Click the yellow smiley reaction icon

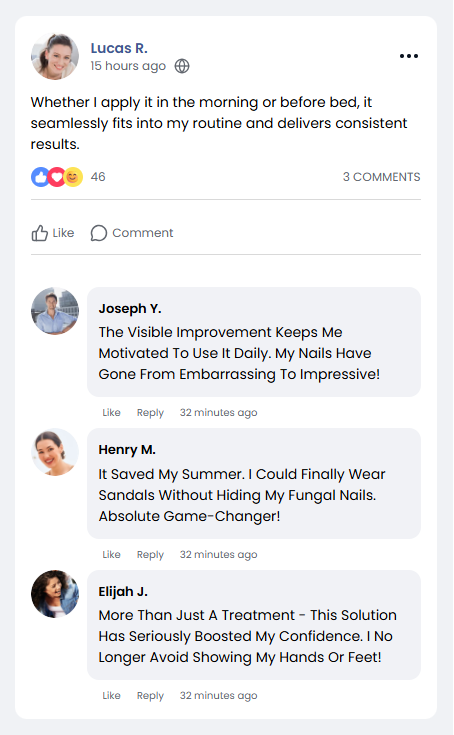(73, 177)
